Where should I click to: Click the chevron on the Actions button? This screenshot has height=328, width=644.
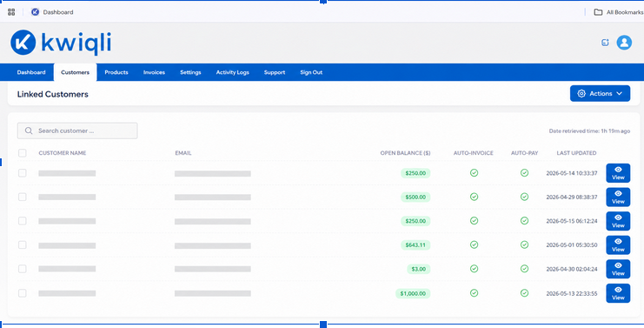click(x=620, y=94)
